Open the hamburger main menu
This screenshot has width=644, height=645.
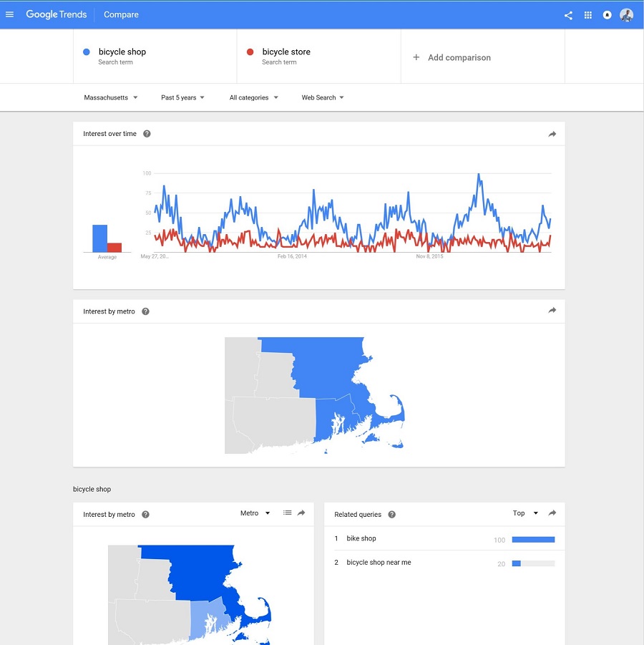tap(9, 14)
